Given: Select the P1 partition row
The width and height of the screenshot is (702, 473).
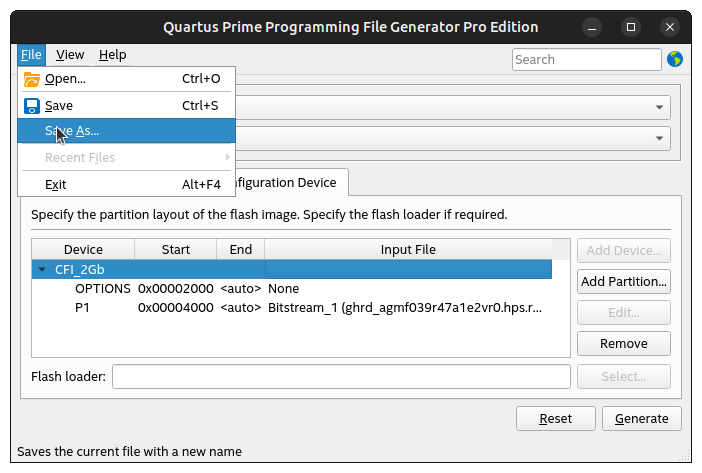Looking at the screenshot, I should tap(82, 307).
